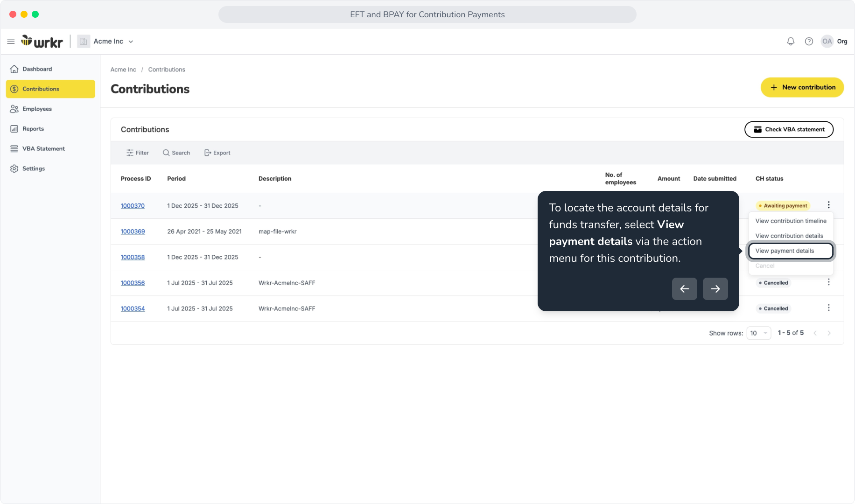Image resolution: width=855 pixels, height=504 pixels.
Task: Advance tour with the right arrow button
Action: coord(715,289)
